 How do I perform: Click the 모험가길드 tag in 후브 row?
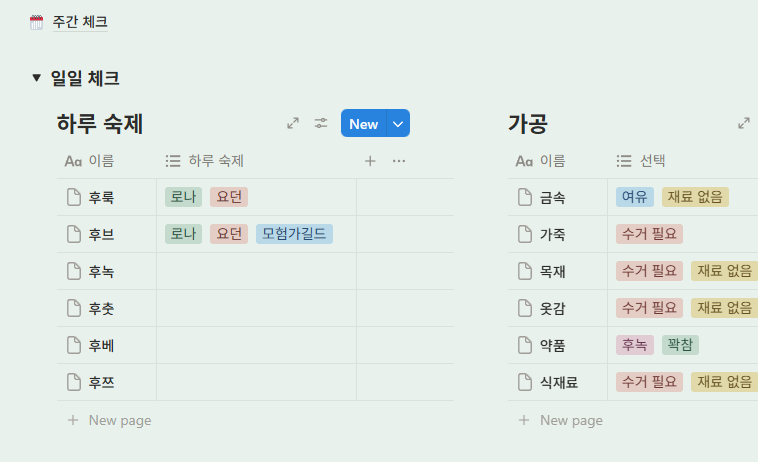coord(294,234)
